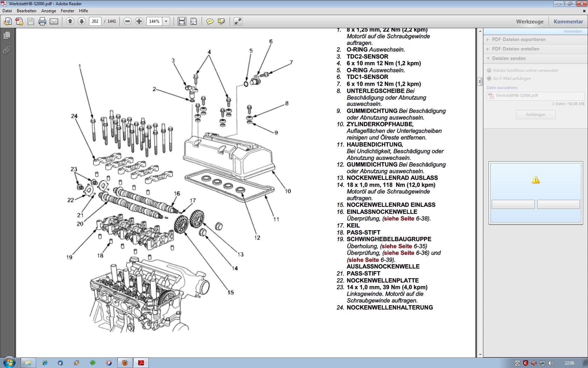Go to next page arrow button

[x=82, y=21]
